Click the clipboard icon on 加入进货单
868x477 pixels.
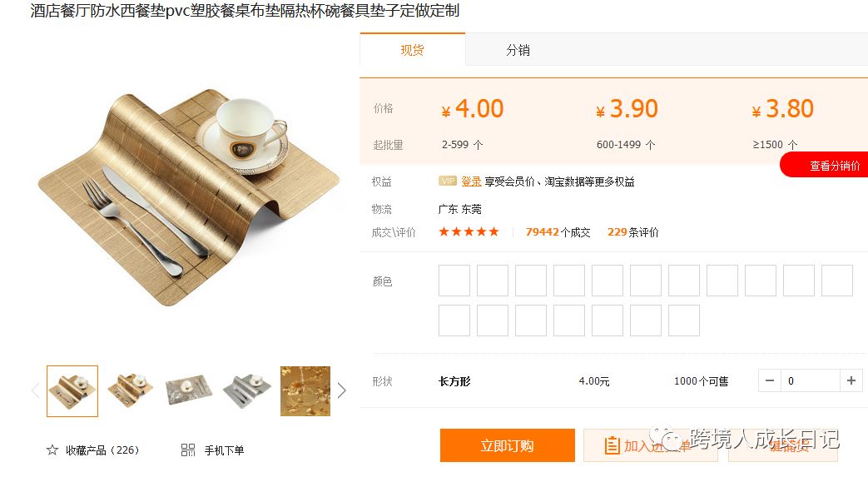[x=612, y=445]
